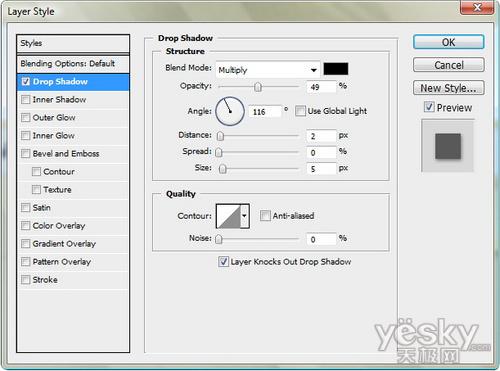The image size is (500, 371).
Task: Close the Layer Style dialog
Action: [477, 7]
